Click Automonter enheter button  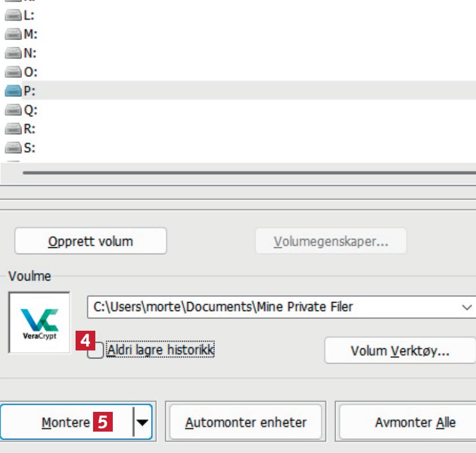(x=245, y=422)
